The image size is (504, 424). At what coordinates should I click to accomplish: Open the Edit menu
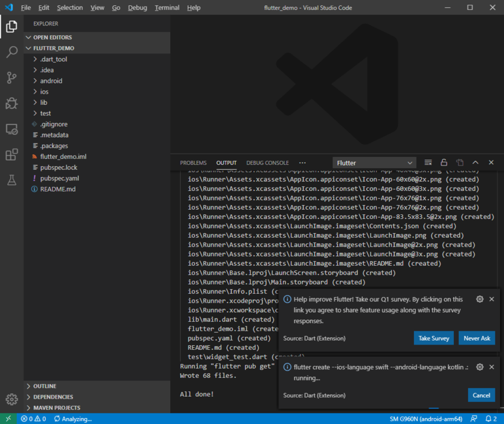(x=44, y=8)
